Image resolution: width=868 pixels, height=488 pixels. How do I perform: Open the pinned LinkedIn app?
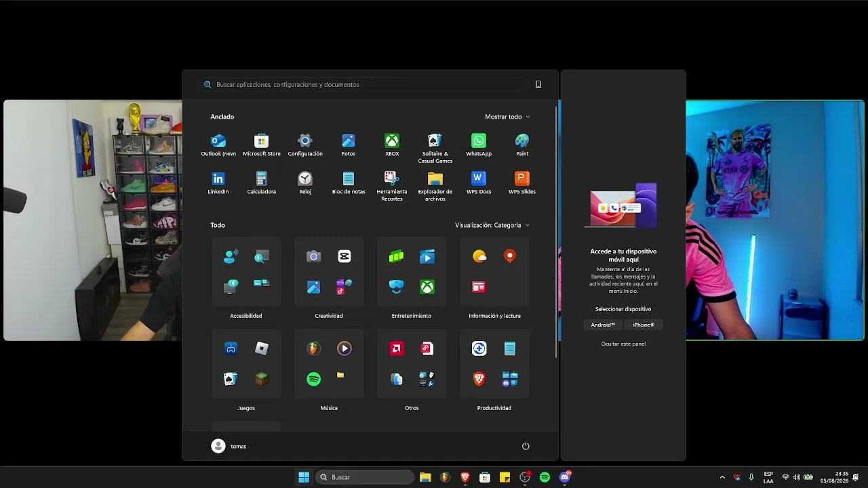click(218, 183)
